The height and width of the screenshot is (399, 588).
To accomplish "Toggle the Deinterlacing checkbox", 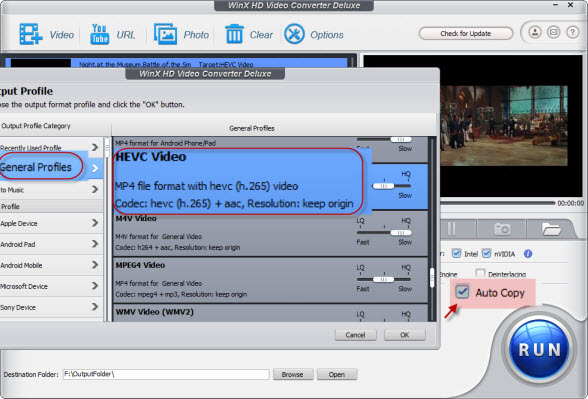I will pos(480,273).
